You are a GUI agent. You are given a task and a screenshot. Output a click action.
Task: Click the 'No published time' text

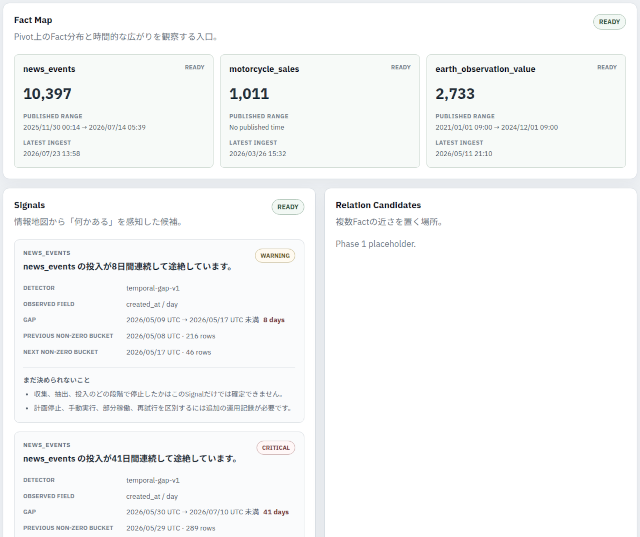[257, 127]
